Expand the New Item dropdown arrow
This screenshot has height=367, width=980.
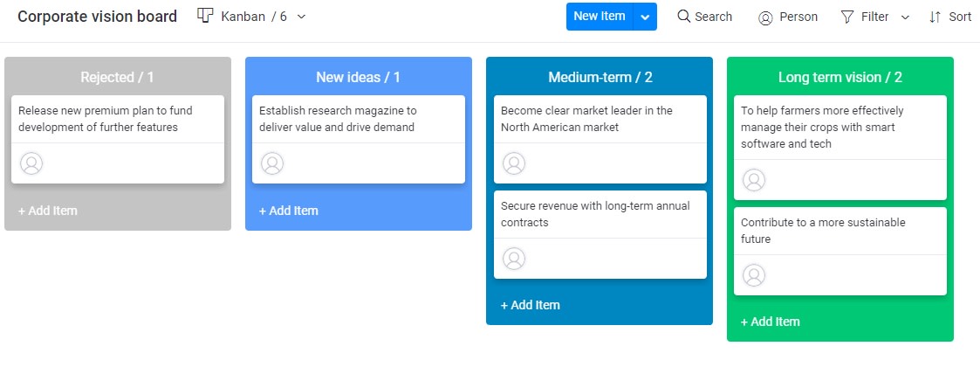click(645, 17)
